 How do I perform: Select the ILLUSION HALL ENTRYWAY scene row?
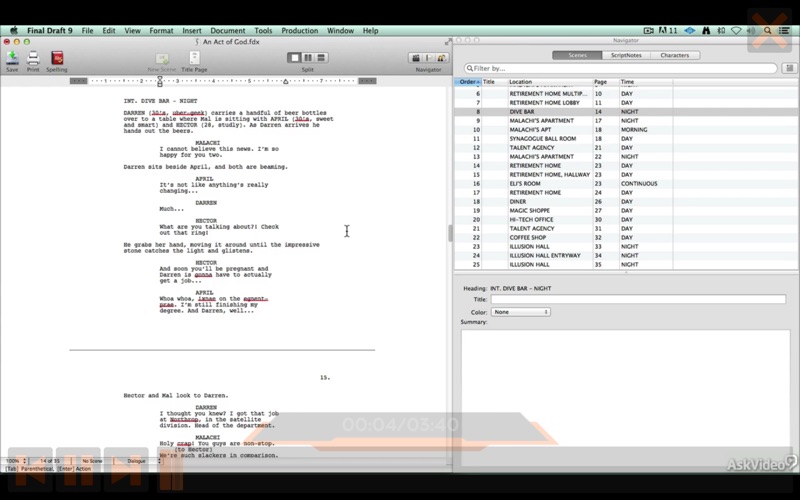pyautogui.click(x=626, y=256)
